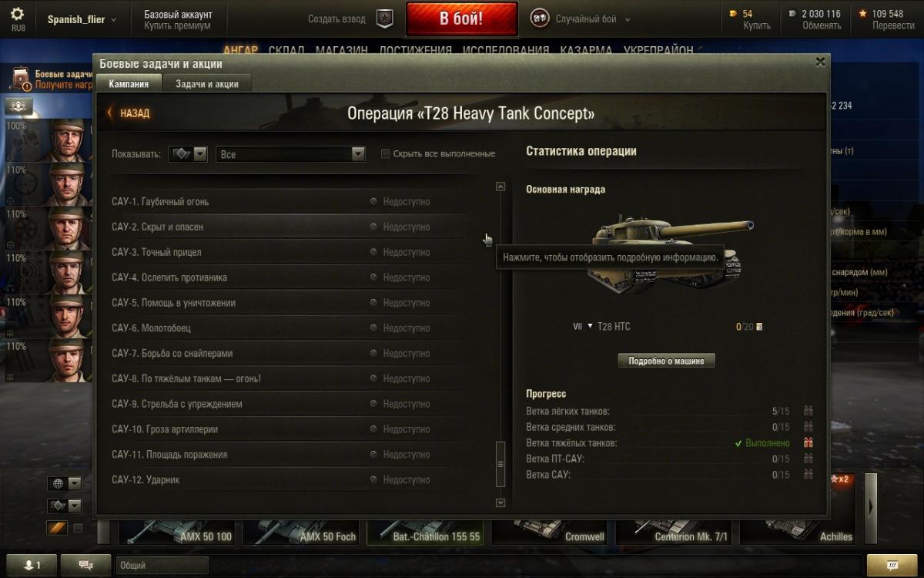924x578 pixels.
Task: Open the notification button in the bottom right corner
Action: (892, 565)
